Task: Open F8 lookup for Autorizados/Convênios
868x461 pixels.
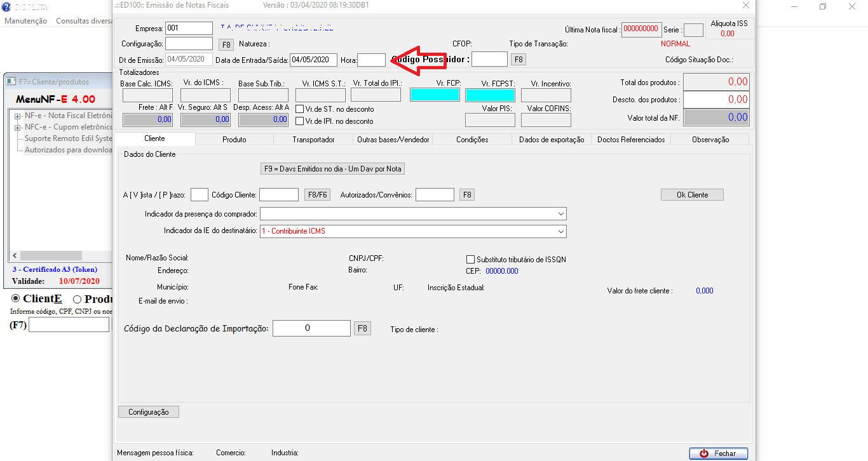Action: (x=467, y=195)
